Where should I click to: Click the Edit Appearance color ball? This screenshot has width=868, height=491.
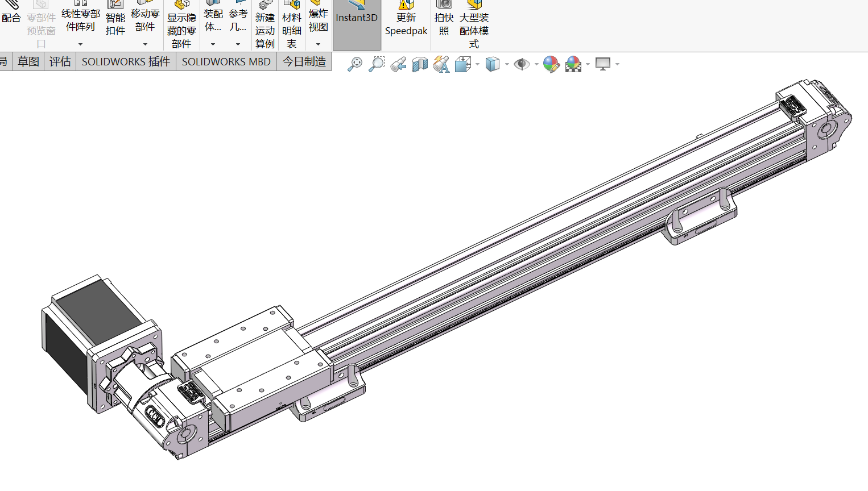[551, 64]
